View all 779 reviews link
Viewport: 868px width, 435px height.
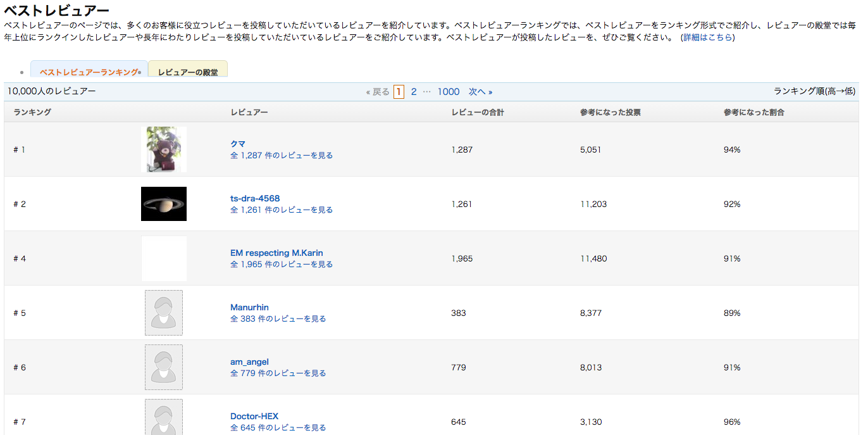coord(278,373)
